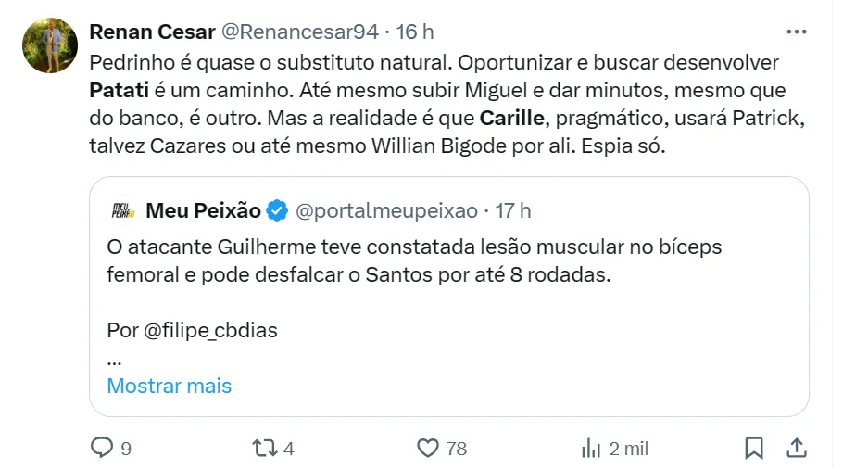Expand quoted tweet with Mostrar mais
This screenshot has height=469, width=868.
click(x=169, y=386)
